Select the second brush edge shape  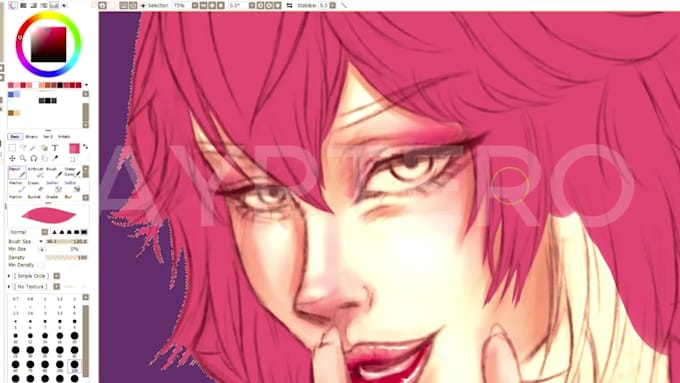pyautogui.click(x=62, y=232)
